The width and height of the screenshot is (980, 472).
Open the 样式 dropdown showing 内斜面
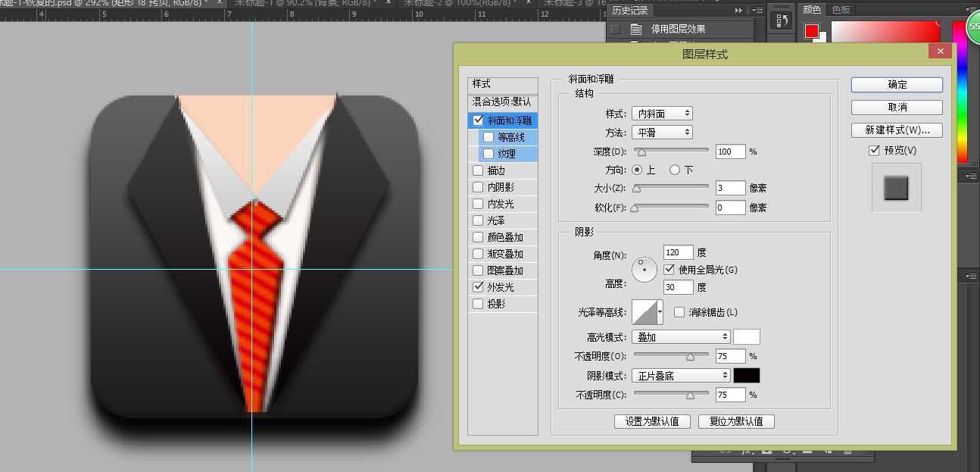662,114
